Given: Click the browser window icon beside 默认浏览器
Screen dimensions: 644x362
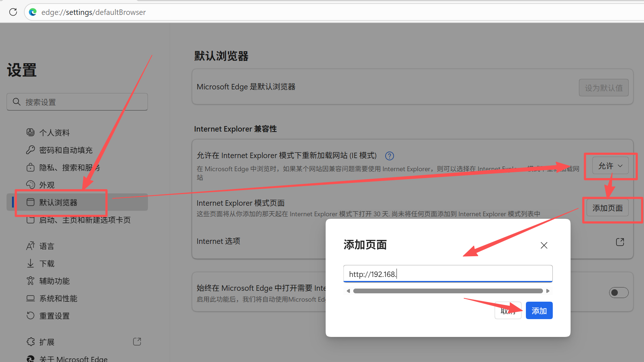Looking at the screenshot, I should coord(31,202).
